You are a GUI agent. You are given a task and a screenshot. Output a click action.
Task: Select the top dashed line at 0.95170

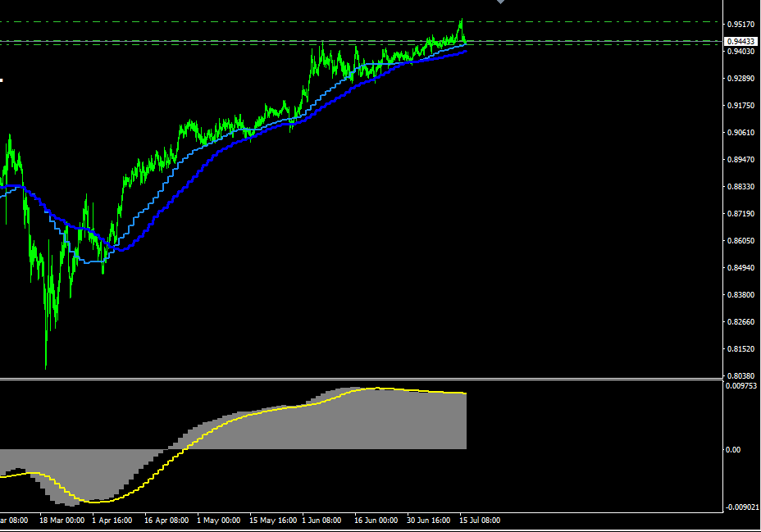[361, 22]
